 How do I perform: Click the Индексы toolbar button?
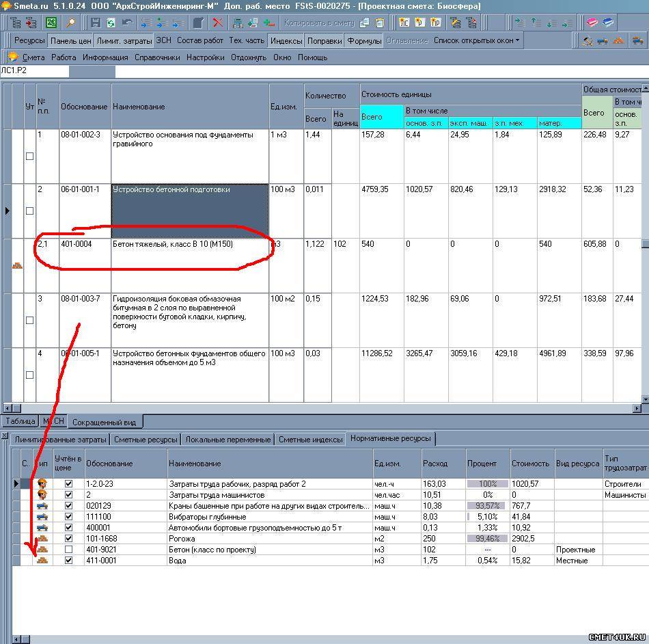tap(286, 40)
